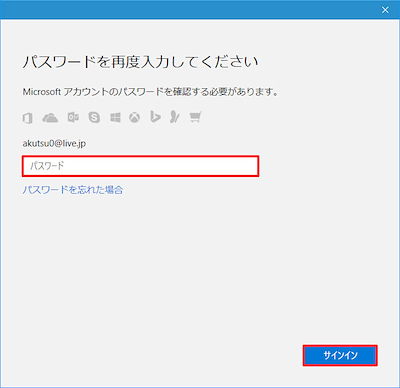Screen dimensions: 400x388
Task: Click the akutsu0@live.jp account label
Action: tap(54, 144)
